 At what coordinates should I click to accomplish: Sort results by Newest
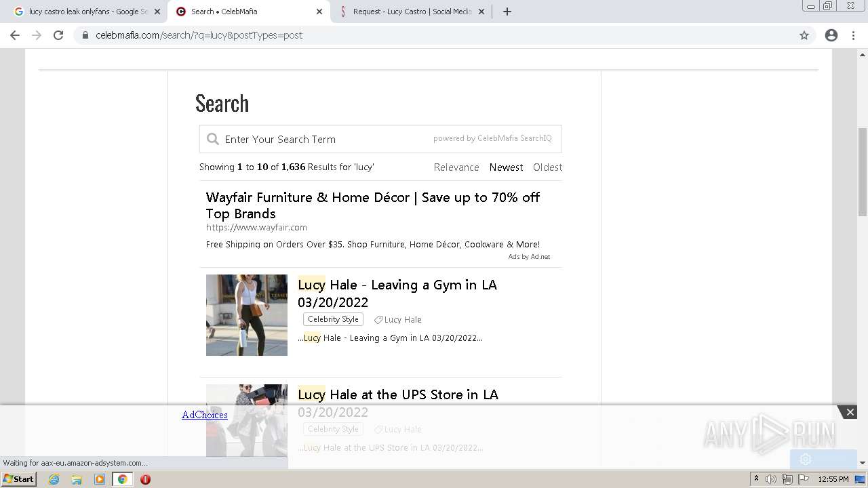click(x=506, y=167)
